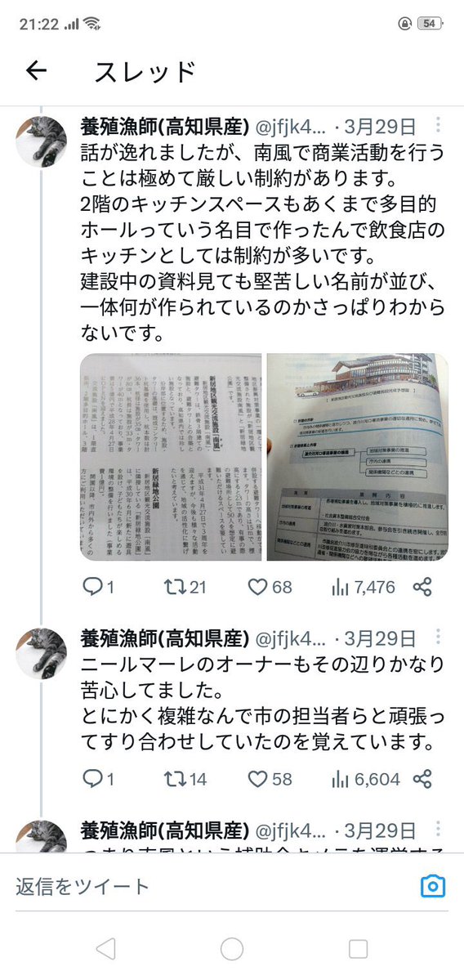The width and height of the screenshot is (464, 980).
Task: Reply to the ニールマーレ tweet
Action: tap(98, 779)
